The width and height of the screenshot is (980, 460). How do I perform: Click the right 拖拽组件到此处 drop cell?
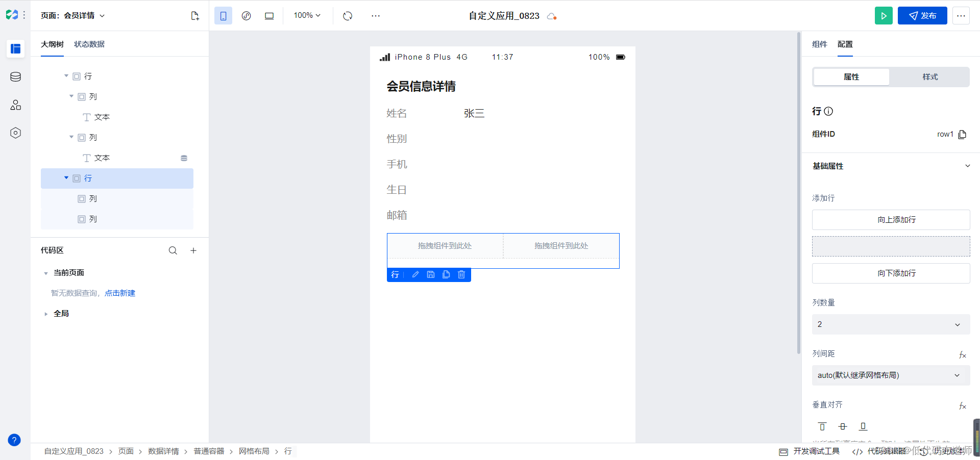pos(561,246)
